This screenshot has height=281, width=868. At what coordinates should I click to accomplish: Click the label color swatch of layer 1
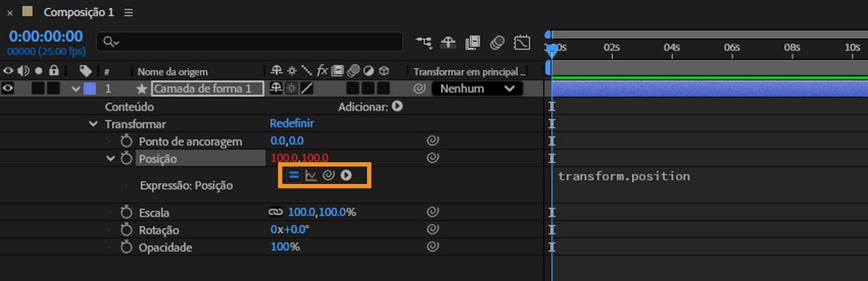[90, 88]
